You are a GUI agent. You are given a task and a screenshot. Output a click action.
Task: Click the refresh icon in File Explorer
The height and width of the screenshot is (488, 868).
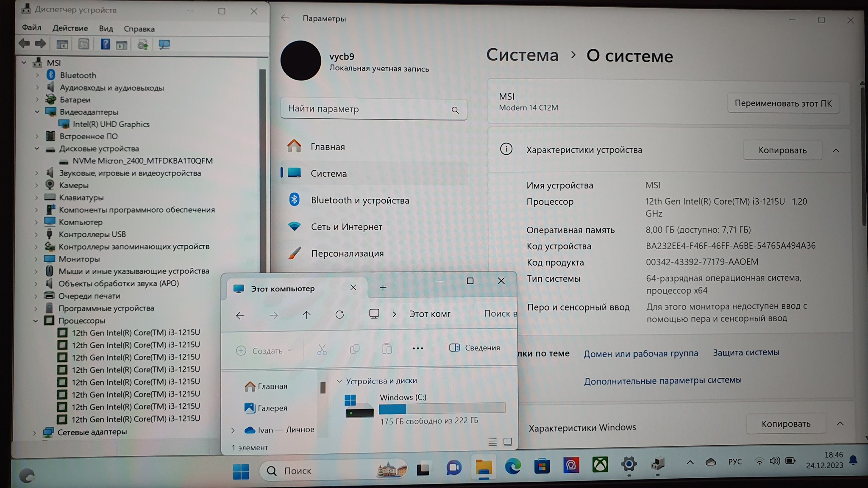[x=339, y=315]
